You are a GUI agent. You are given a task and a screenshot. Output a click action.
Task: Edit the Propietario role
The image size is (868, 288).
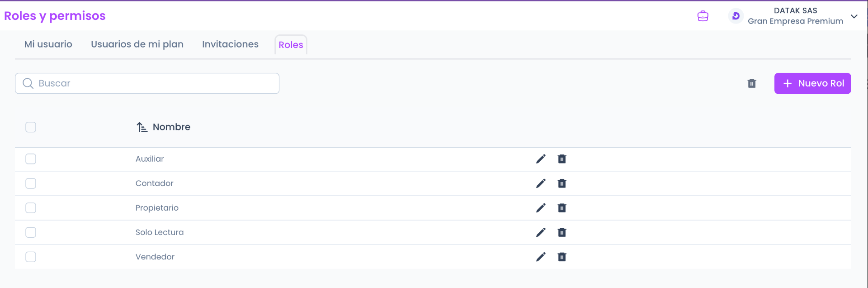pos(541,208)
